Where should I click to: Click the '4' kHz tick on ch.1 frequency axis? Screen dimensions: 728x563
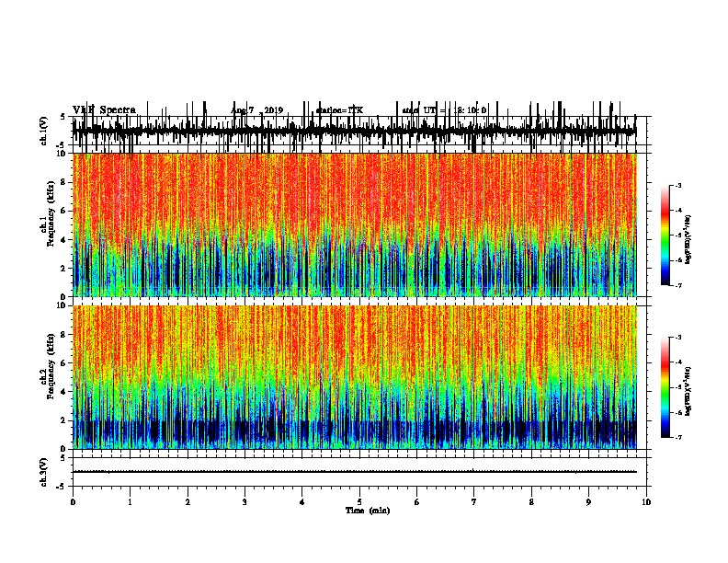(64, 240)
